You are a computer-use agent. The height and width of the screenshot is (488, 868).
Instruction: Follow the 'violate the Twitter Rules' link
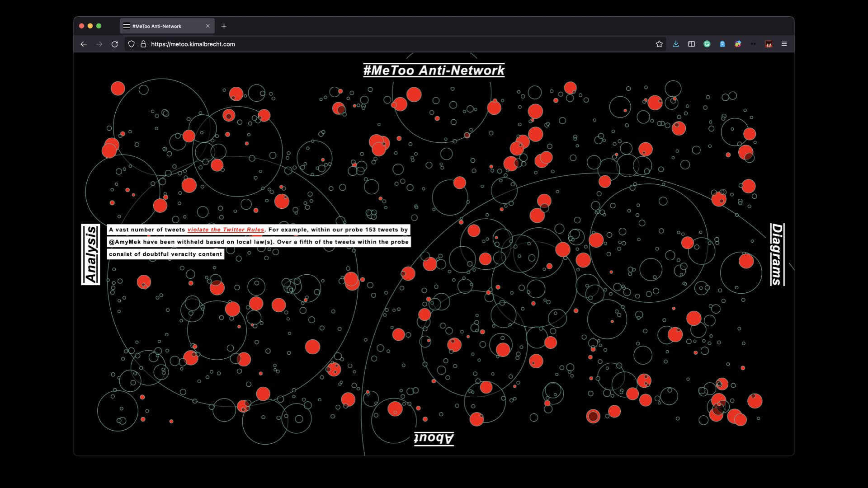click(x=226, y=230)
